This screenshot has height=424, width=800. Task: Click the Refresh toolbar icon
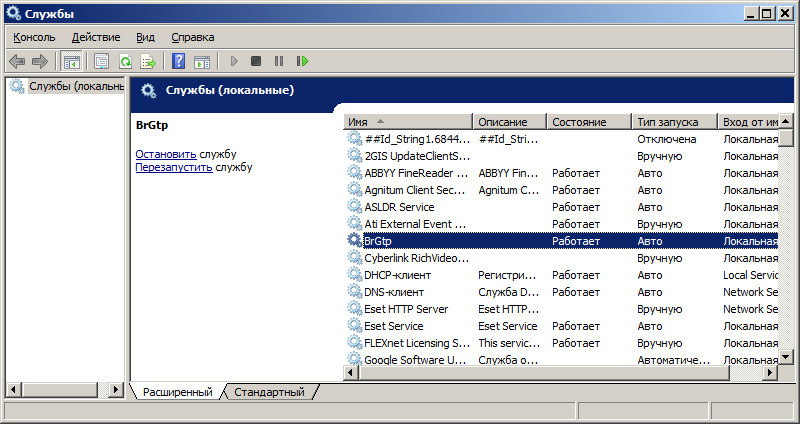125,61
